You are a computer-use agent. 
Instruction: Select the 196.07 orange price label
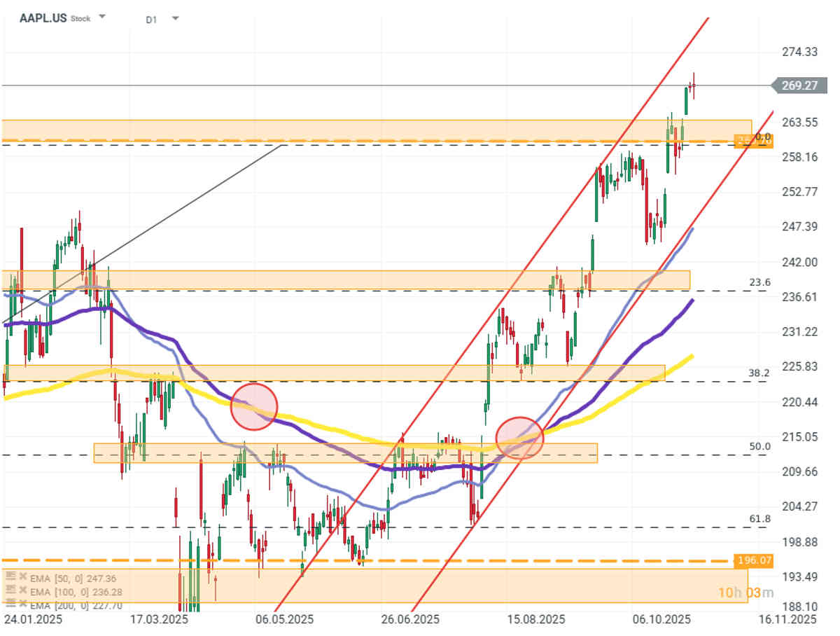tap(754, 561)
